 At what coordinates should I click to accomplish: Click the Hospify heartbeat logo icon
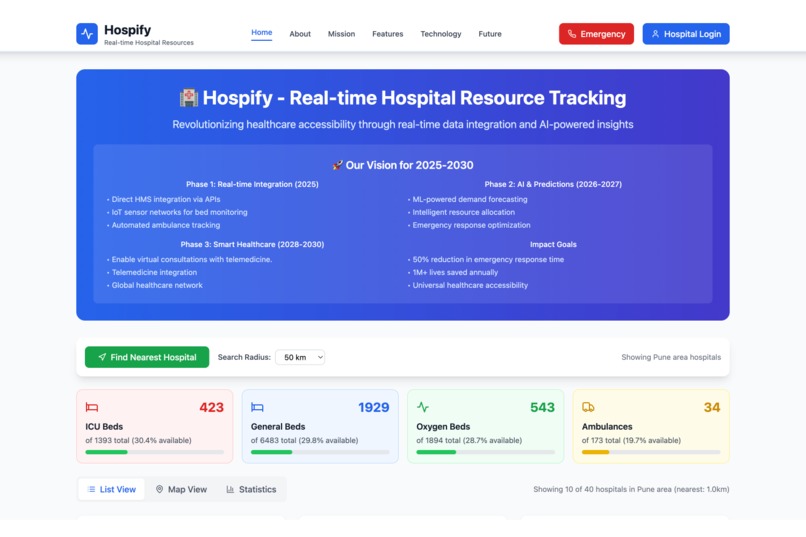[87, 34]
